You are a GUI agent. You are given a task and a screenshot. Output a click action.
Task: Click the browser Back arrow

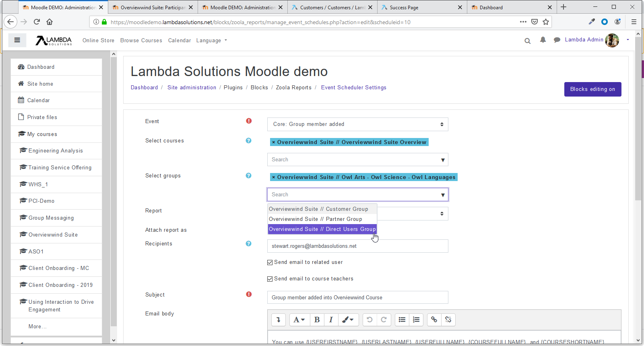pos(10,22)
